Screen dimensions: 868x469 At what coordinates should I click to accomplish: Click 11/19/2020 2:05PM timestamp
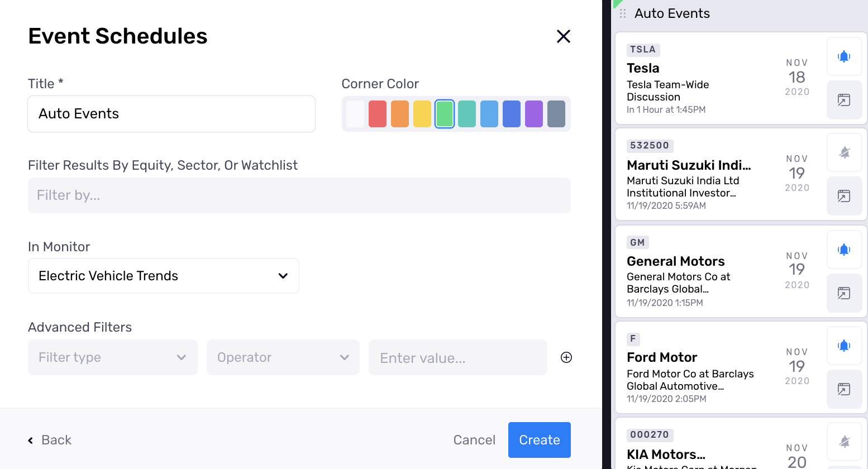pyautogui.click(x=666, y=399)
